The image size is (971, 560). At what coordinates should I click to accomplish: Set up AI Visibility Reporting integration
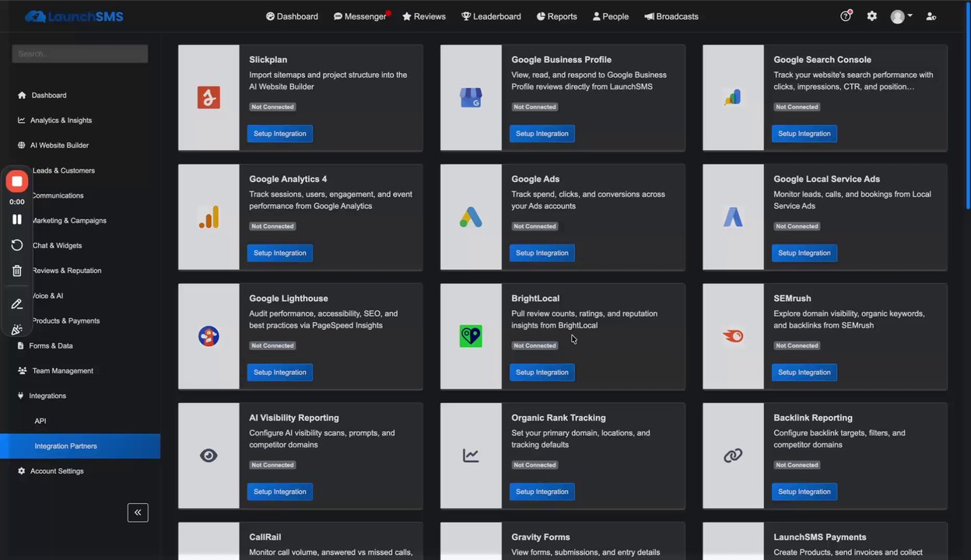click(x=280, y=492)
